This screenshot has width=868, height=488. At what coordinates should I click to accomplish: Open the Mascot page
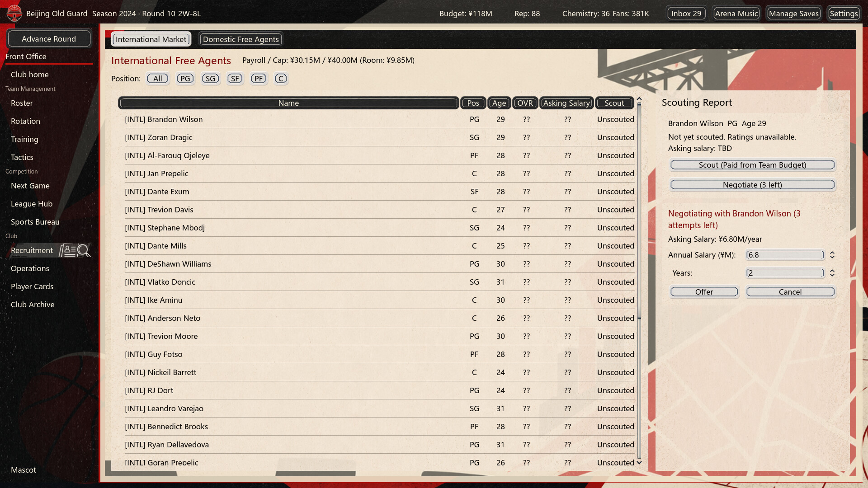coord(24,470)
